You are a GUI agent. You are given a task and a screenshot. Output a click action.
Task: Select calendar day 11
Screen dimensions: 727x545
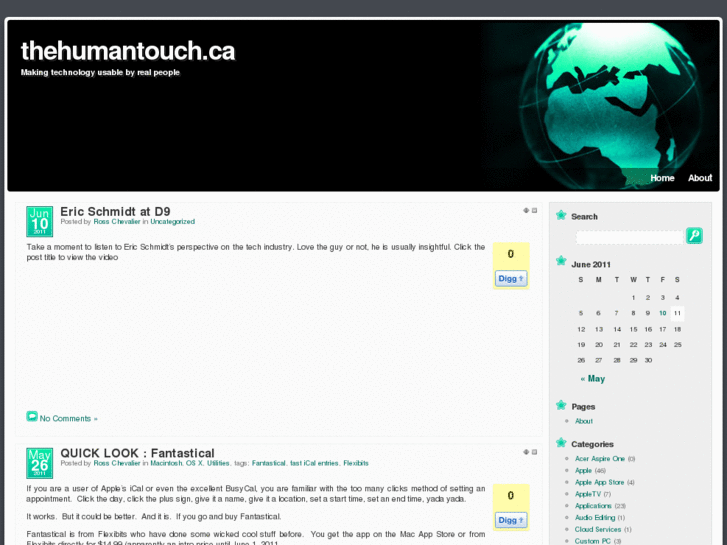677,314
